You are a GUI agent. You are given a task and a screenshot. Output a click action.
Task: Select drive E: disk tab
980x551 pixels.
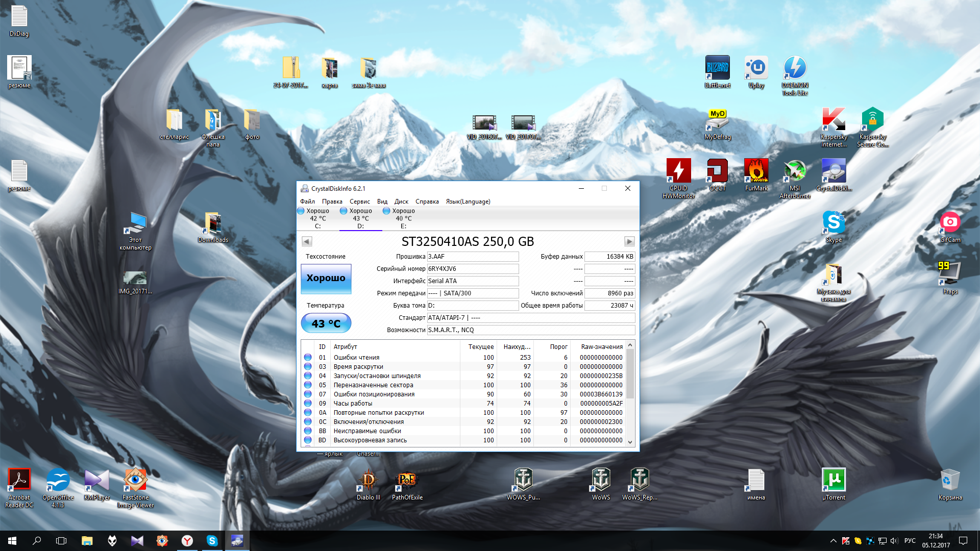[403, 218]
